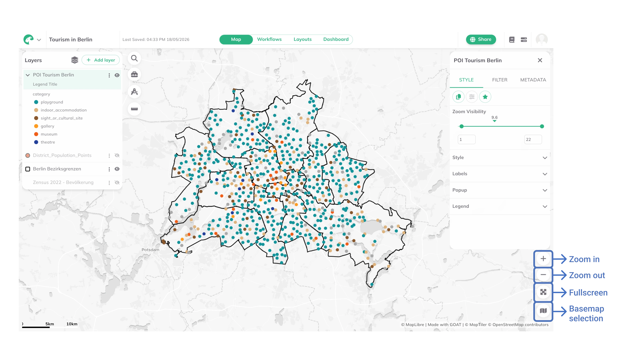644x362 pixels.
Task: Close the POI Tourism Berlin panel
Action: tap(540, 60)
